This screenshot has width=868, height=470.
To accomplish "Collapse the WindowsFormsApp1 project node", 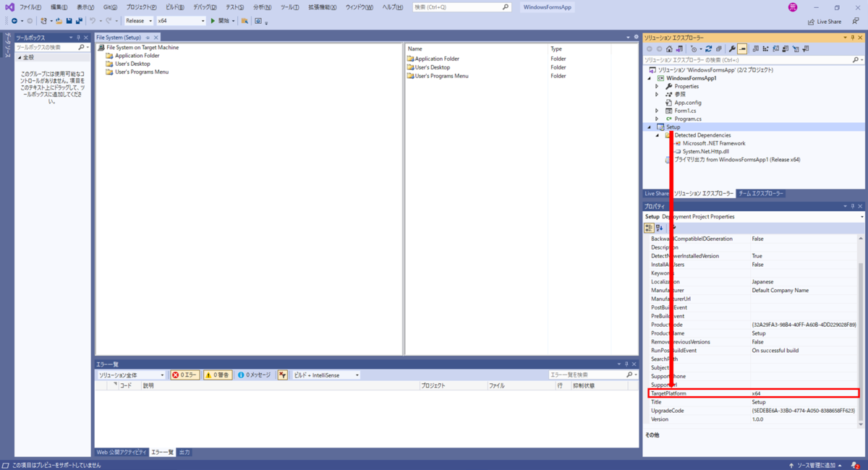I will pyautogui.click(x=650, y=78).
